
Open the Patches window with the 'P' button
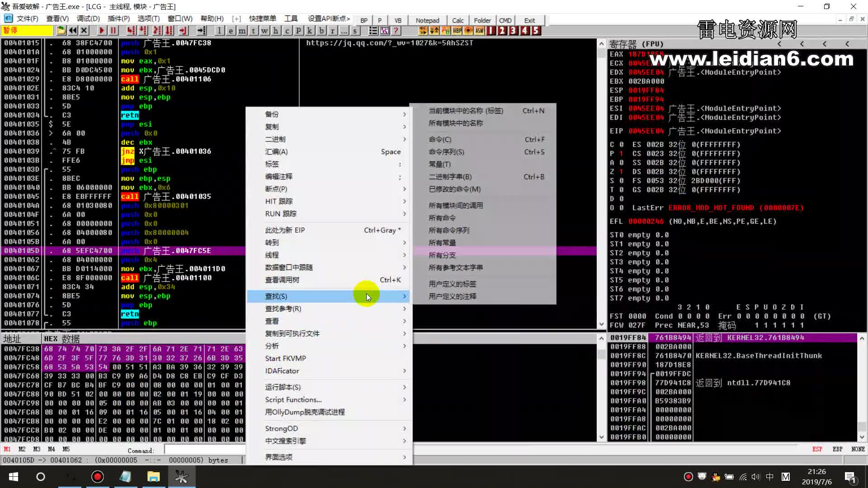[x=298, y=30]
